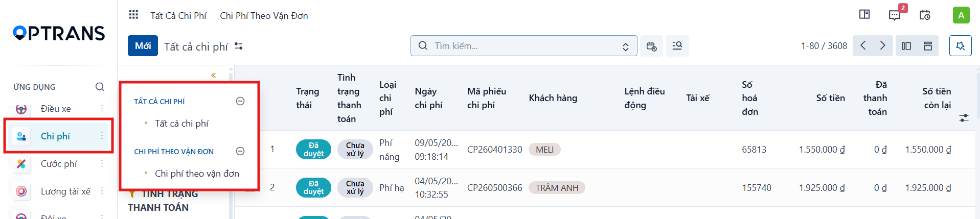The image size is (980, 219).
Task: Click the green user avatar A
Action: pyautogui.click(x=961, y=15)
